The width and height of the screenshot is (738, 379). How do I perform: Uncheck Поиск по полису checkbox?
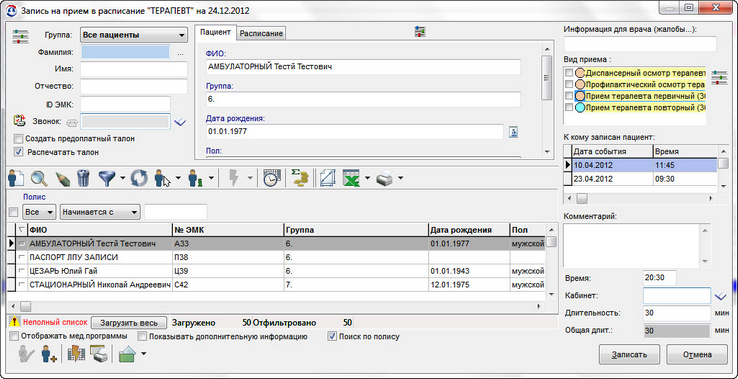332,337
